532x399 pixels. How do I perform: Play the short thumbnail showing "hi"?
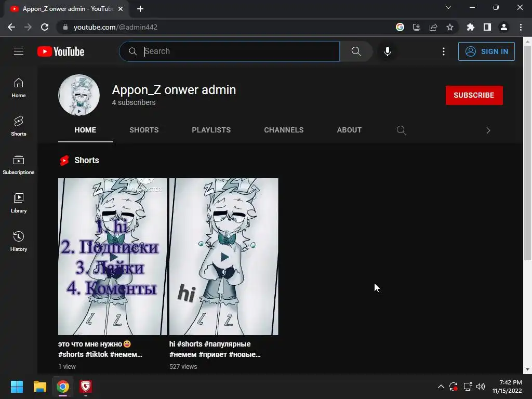(x=223, y=257)
